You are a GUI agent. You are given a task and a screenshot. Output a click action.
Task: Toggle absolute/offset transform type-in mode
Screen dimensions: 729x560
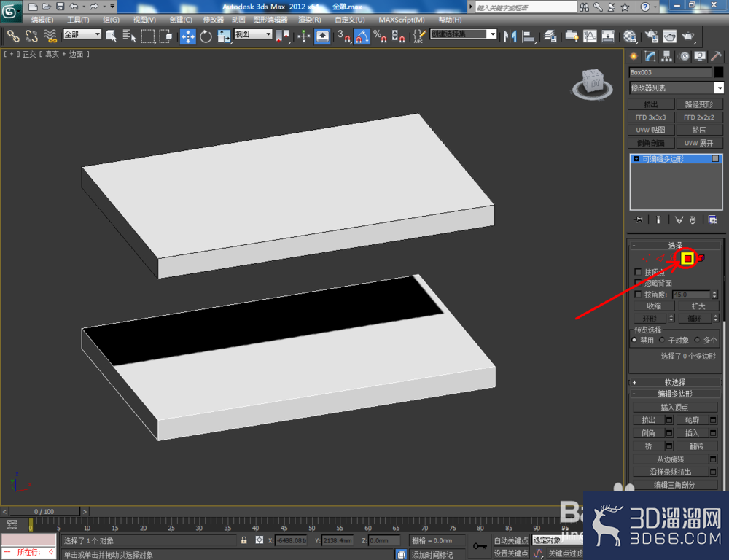tap(260, 540)
